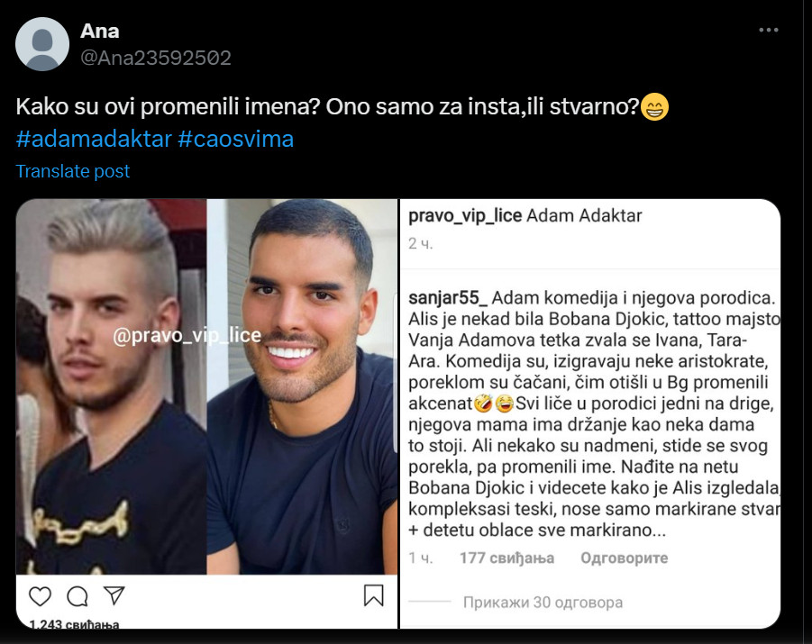Click the sanjar55_ commenter username

click(448, 297)
